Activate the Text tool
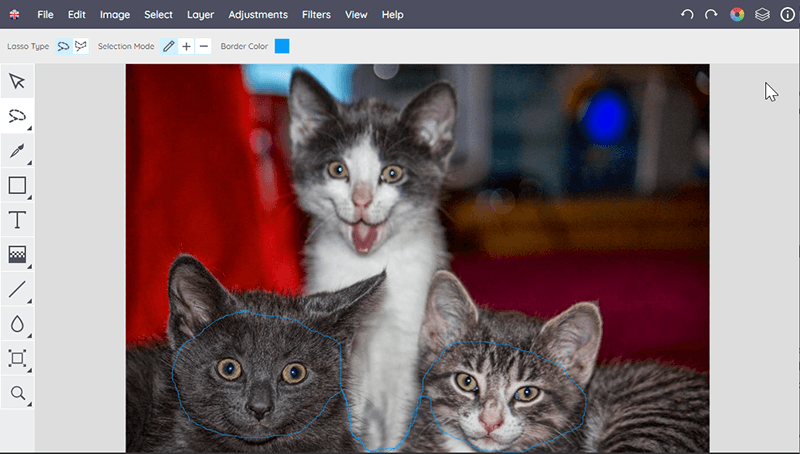800x454 pixels. coord(17,220)
